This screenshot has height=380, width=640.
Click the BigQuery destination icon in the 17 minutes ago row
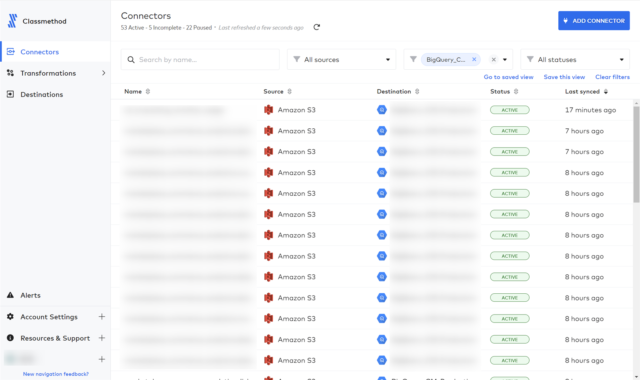382,110
